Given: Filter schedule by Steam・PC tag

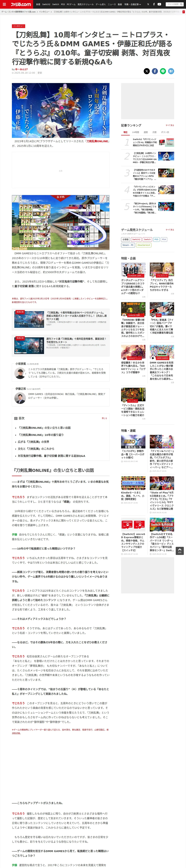Looking at the screenshot, I should [x=128, y=245].
